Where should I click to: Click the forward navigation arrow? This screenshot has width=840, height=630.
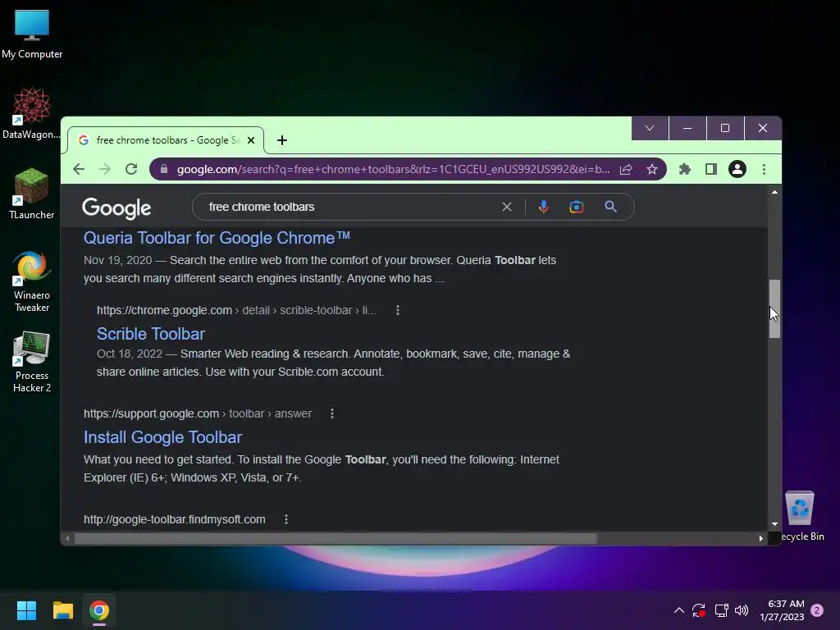click(x=105, y=169)
